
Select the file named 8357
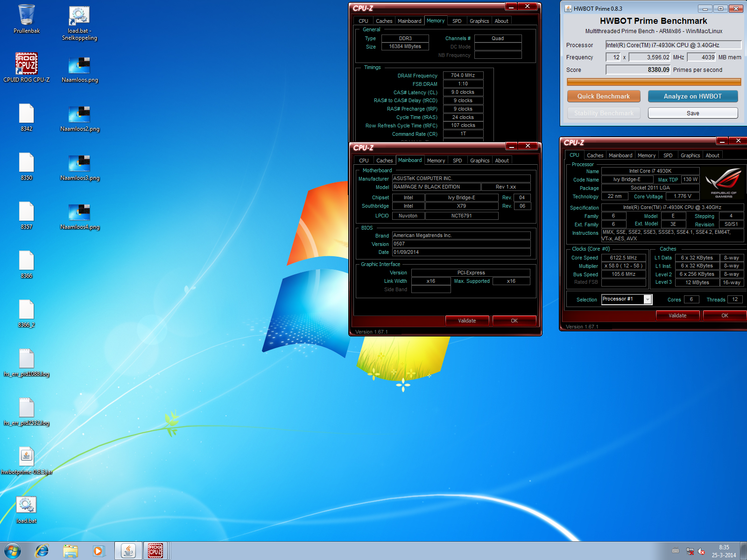click(27, 215)
